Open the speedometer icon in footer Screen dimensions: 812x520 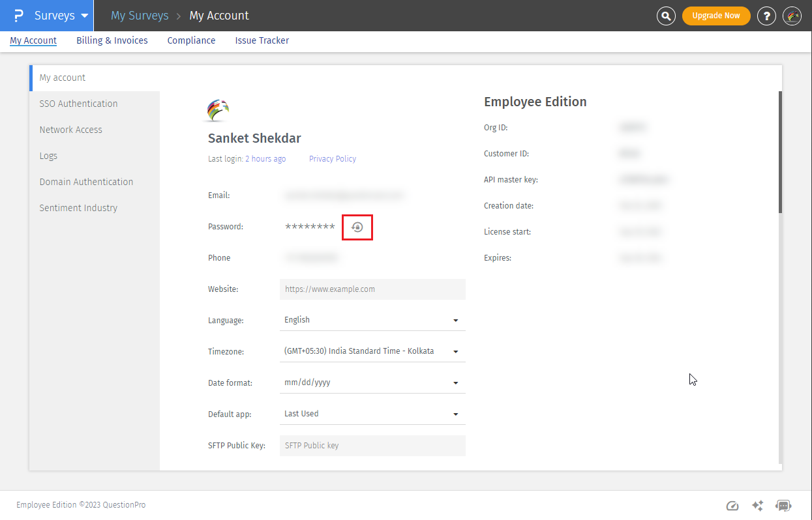click(732, 506)
